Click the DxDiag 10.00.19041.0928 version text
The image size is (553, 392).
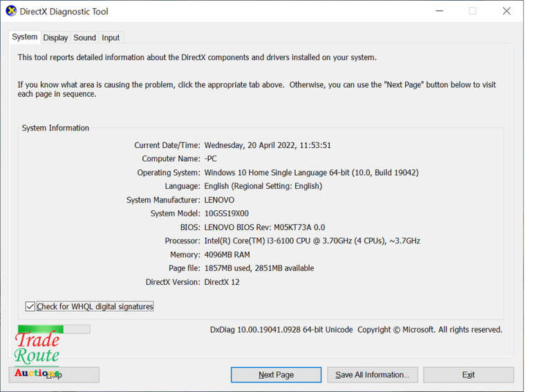(x=281, y=330)
